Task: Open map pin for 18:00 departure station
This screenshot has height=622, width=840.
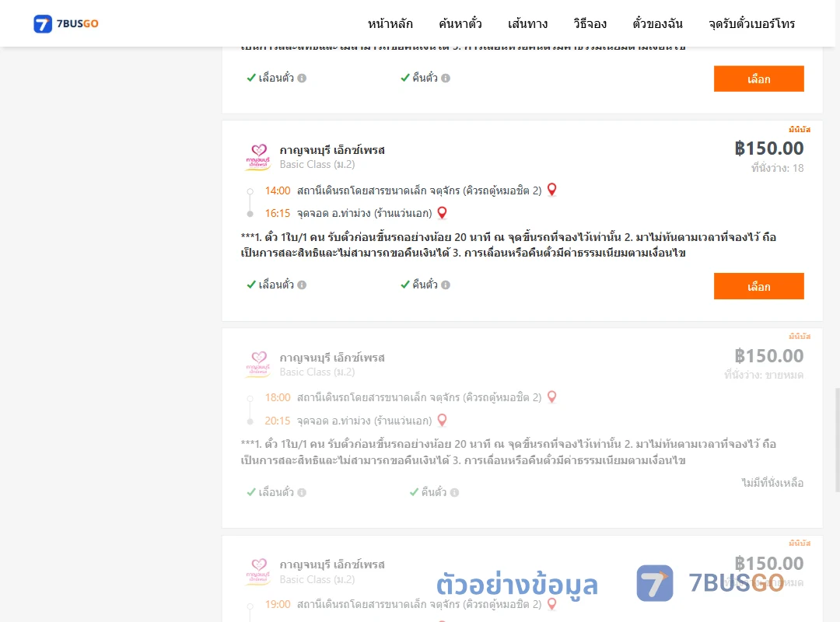Action: (x=551, y=397)
